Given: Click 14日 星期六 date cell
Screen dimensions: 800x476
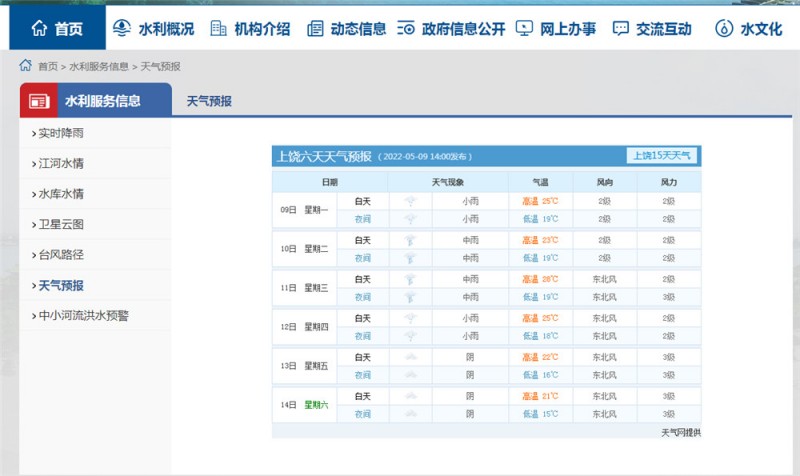Looking at the screenshot, I should 305,405.
